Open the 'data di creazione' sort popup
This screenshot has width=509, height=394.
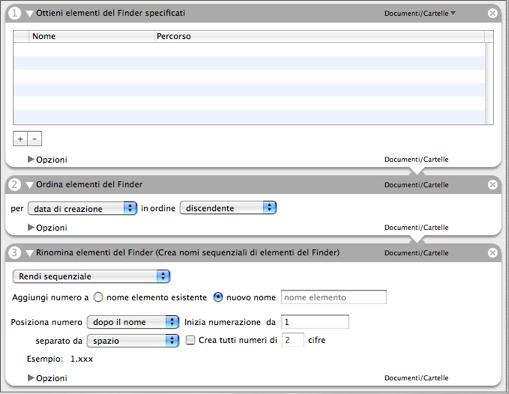click(x=82, y=208)
